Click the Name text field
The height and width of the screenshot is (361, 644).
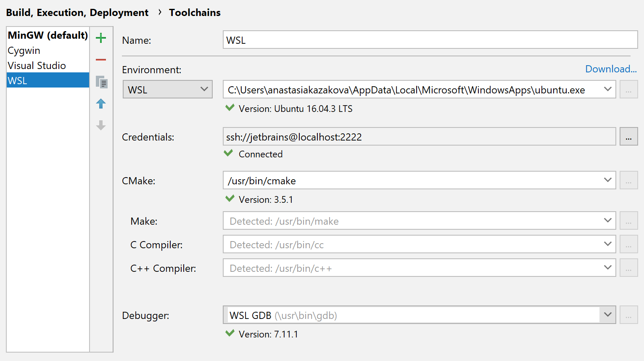(430, 40)
